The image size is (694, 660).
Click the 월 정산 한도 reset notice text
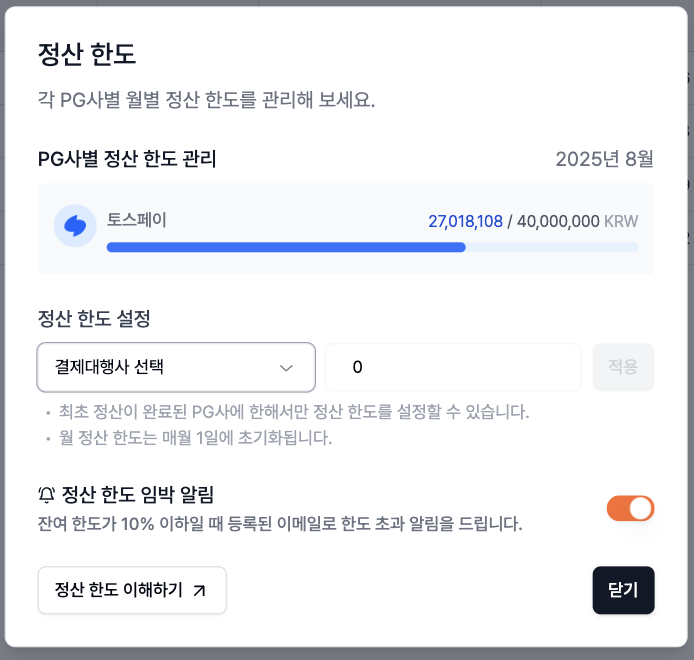point(195,437)
